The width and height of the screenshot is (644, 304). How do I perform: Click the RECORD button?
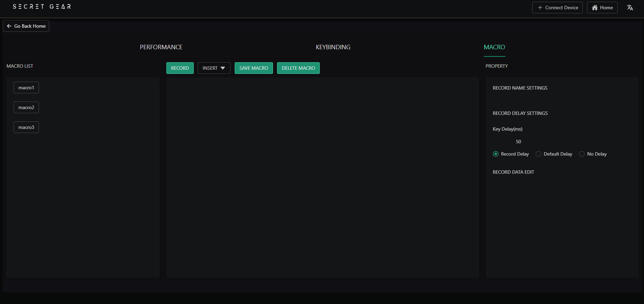tap(180, 68)
